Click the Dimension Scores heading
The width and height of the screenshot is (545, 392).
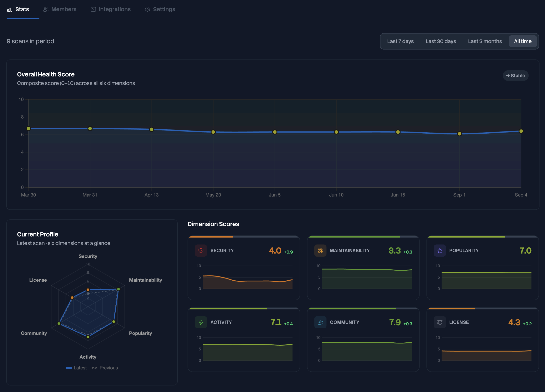coord(213,224)
